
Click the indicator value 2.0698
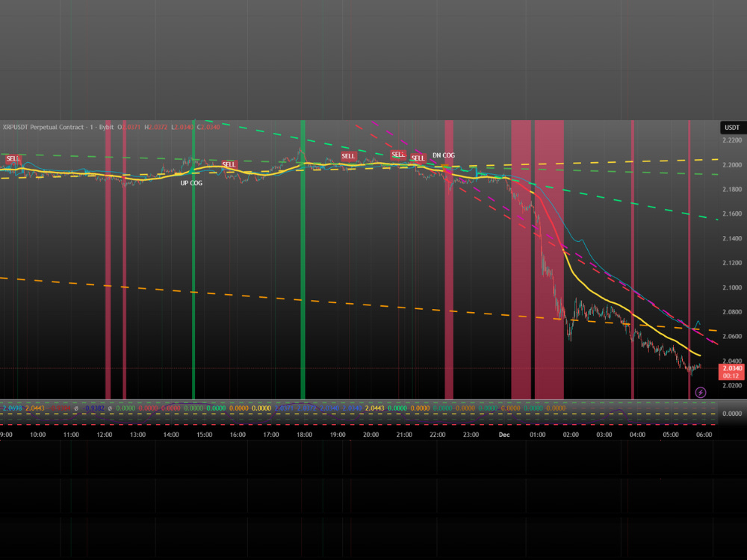tap(13, 408)
